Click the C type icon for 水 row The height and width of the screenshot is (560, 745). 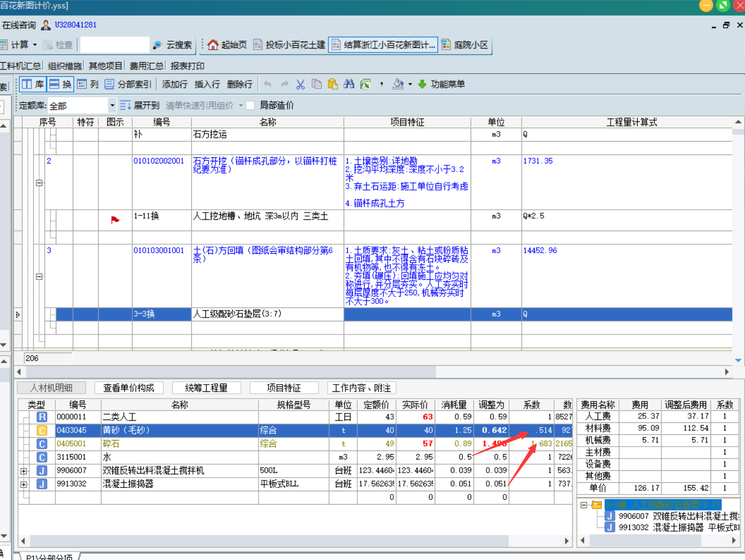pyautogui.click(x=42, y=457)
